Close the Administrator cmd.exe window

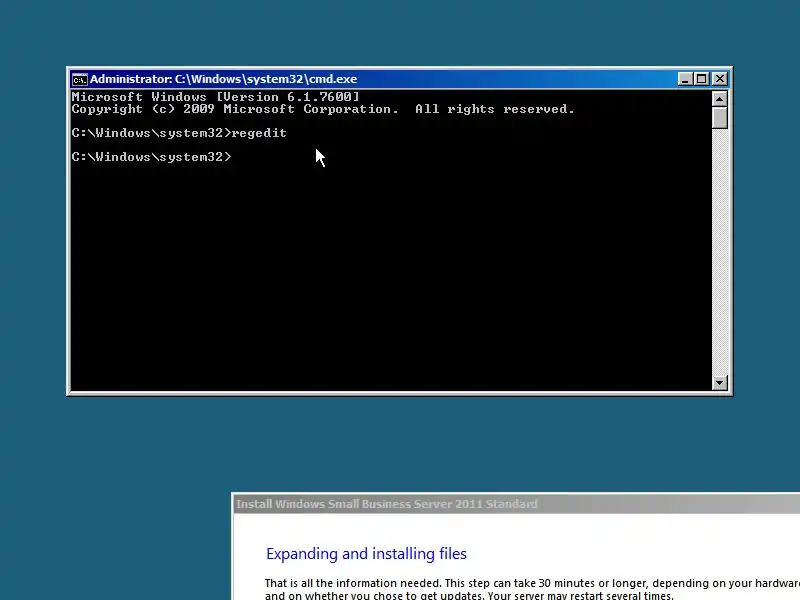click(719, 79)
